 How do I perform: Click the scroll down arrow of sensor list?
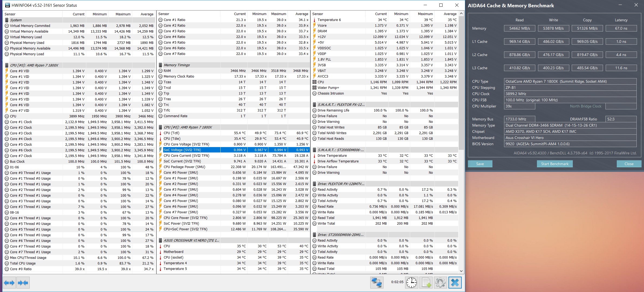tap(461, 271)
